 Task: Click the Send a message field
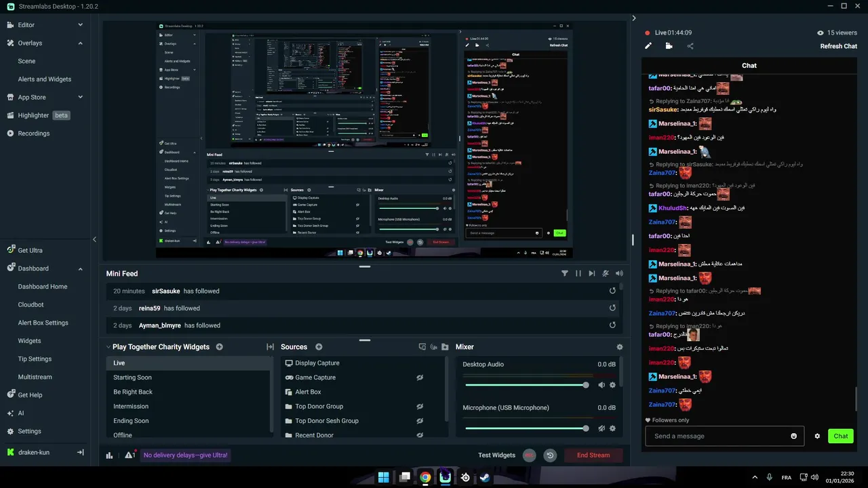[724, 436]
